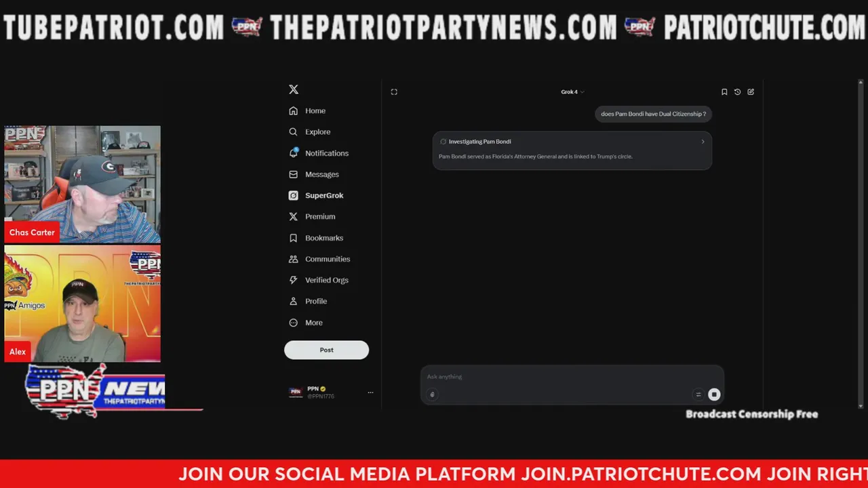868x488 pixels.
Task: Start a new Grok chat icon
Action: tap(751, 92)
